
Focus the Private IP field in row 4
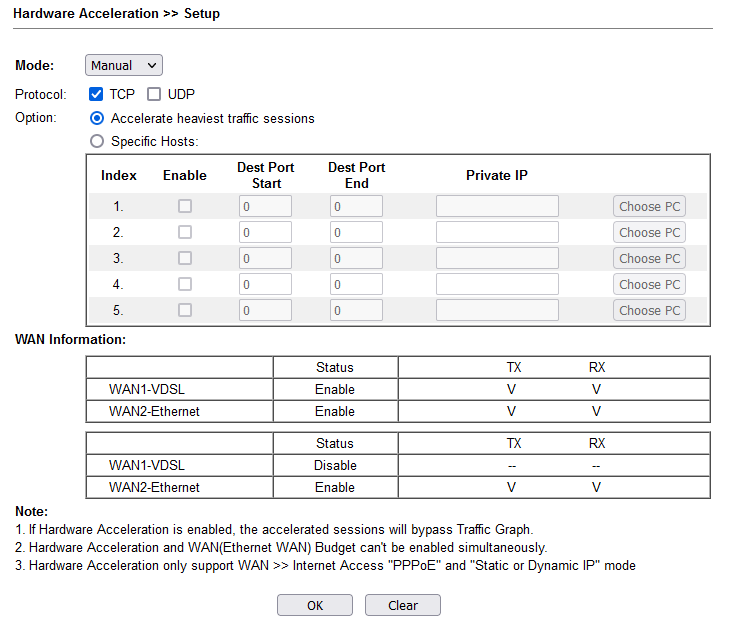tap(497, 284)
